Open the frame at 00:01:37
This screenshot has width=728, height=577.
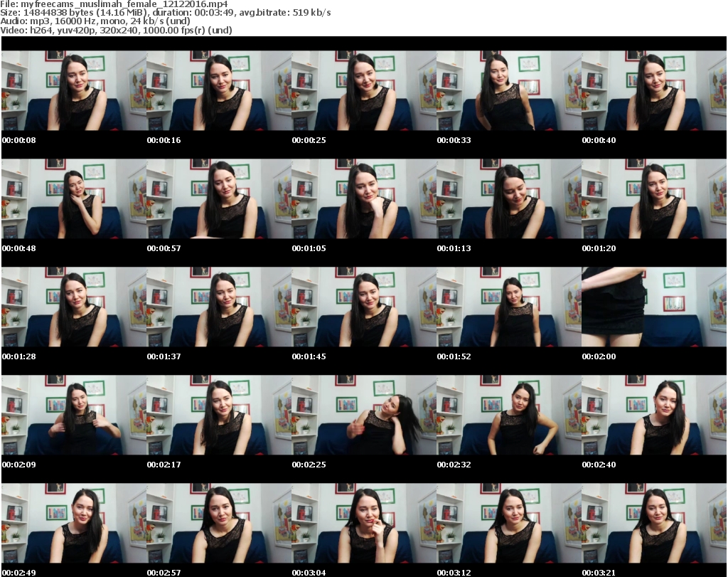(x=219, y=307)
